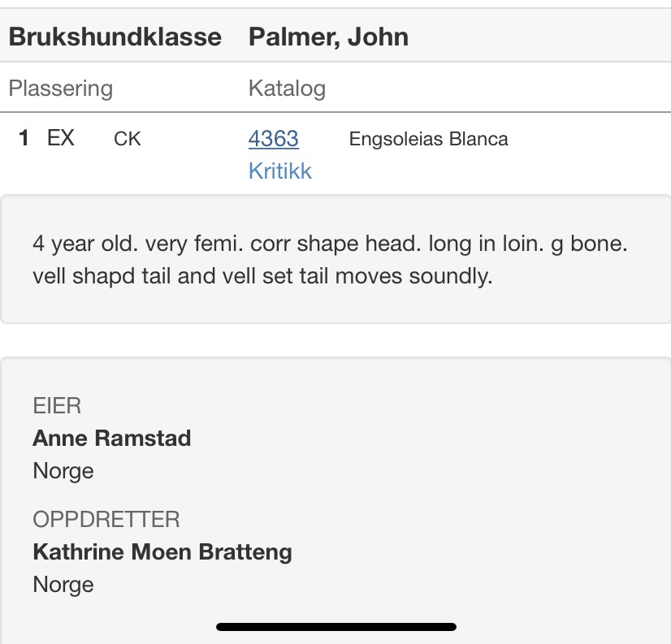Select dog name Engsoleias Blanca
The width and height of the screenshot is (671, 644).
[x=428, y=139]
